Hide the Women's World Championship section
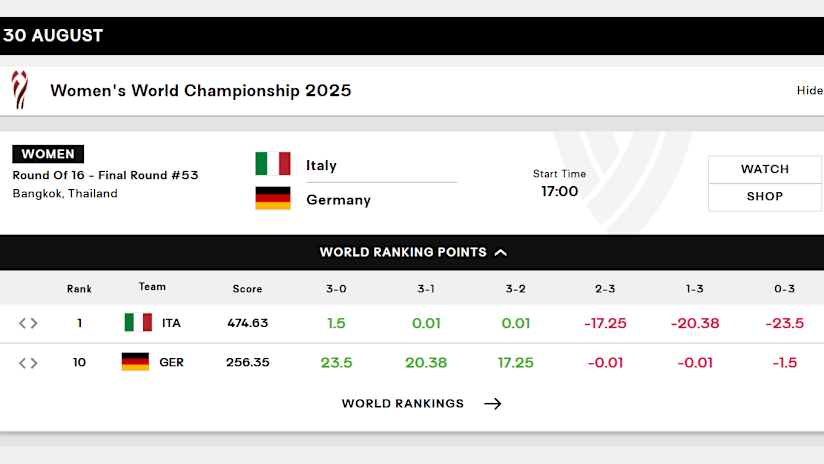 (810, 90)
